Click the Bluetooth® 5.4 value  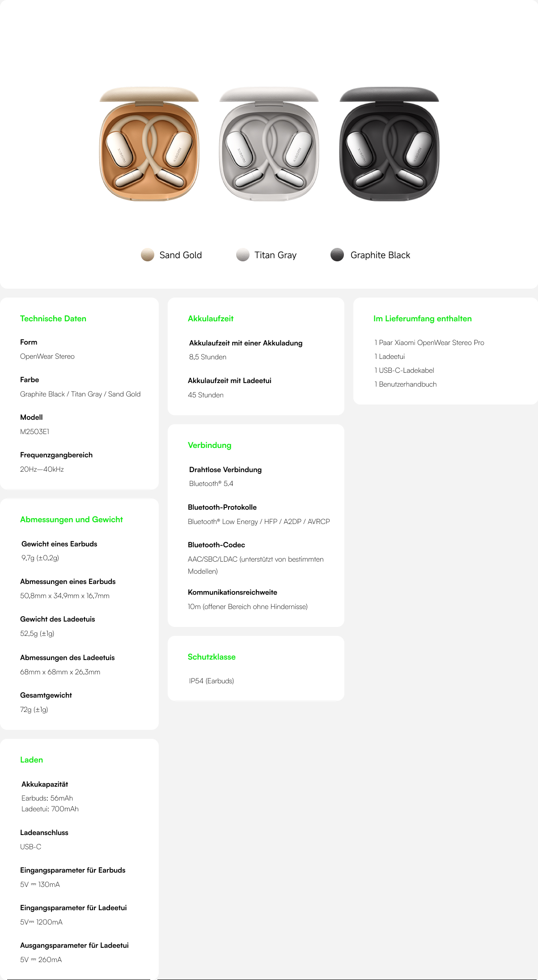coord(211,484)
